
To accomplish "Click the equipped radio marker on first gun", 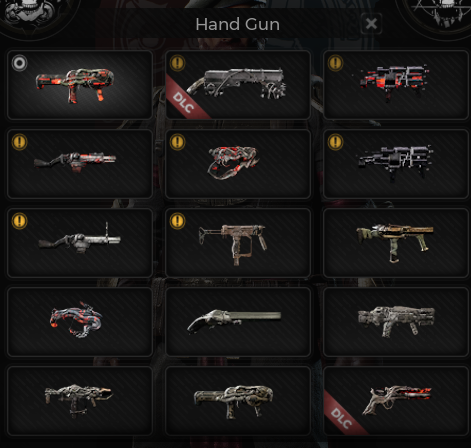I will pos(19,63).
